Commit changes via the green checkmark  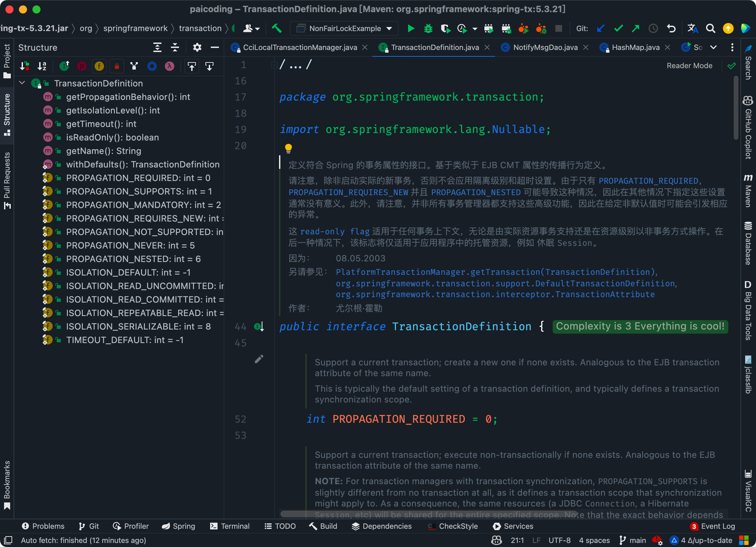coord(619,28)
